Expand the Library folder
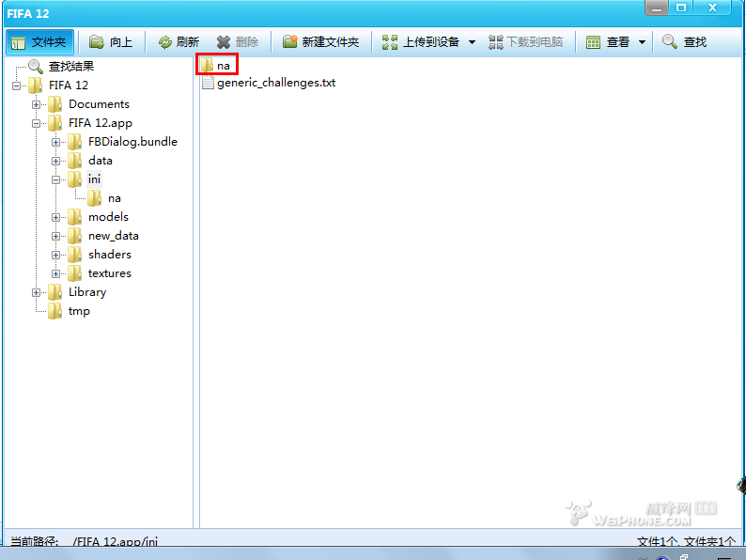746x560 pixels. tap(36, 292)
